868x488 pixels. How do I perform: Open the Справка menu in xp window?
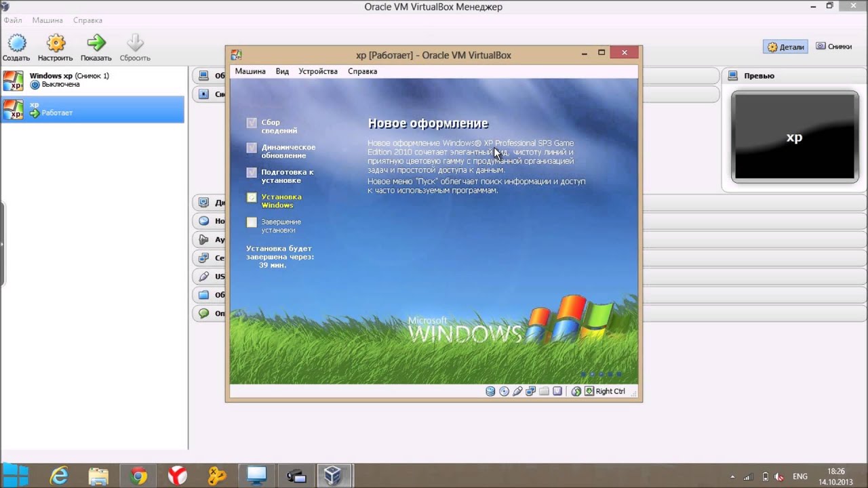click(362, 71)
